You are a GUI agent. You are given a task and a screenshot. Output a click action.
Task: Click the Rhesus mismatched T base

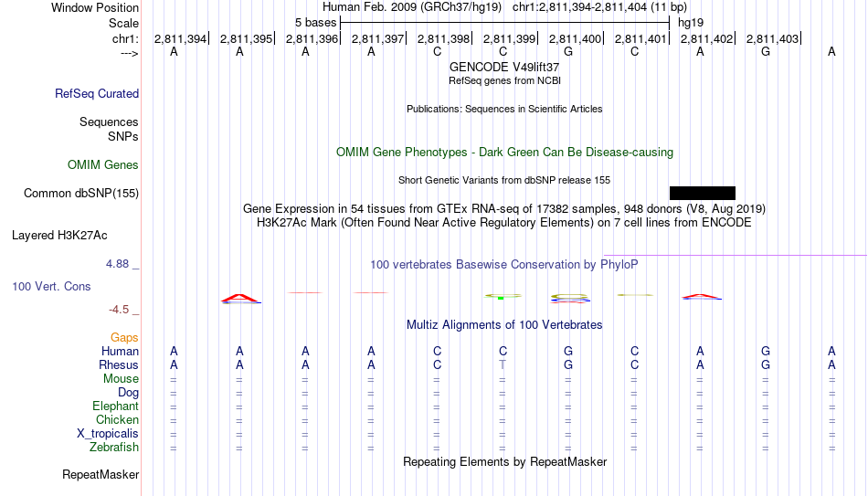(503, 364)
